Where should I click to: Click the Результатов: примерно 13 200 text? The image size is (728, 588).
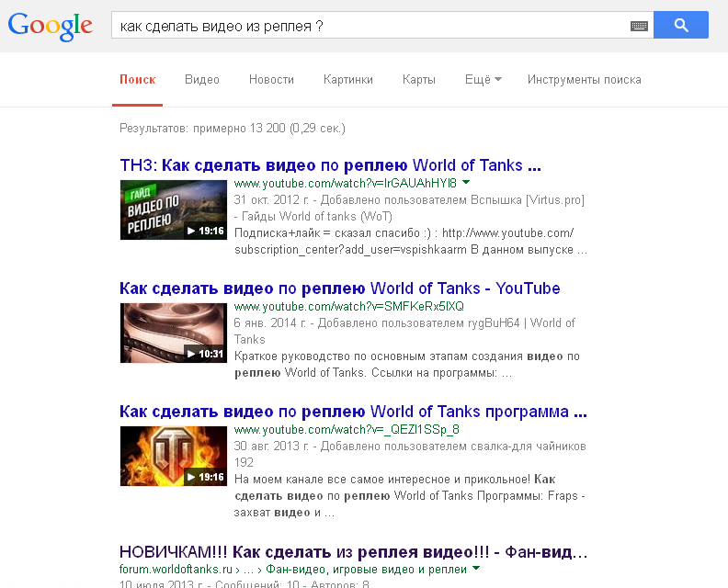click(233, 128)
